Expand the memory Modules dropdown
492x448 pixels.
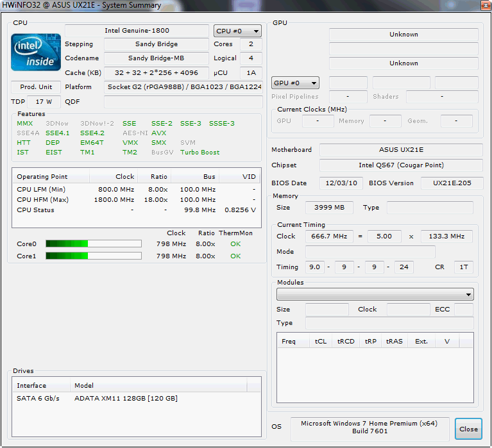tap(375, 294)
